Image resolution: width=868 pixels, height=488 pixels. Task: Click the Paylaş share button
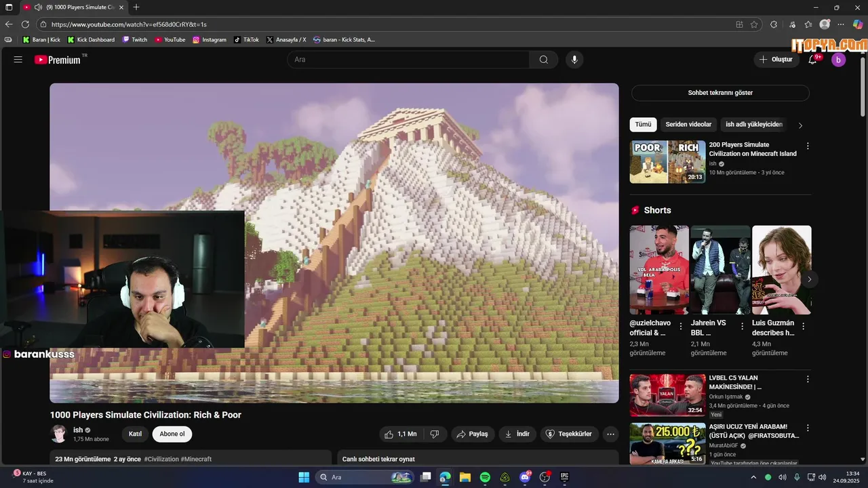coord(472,434)
